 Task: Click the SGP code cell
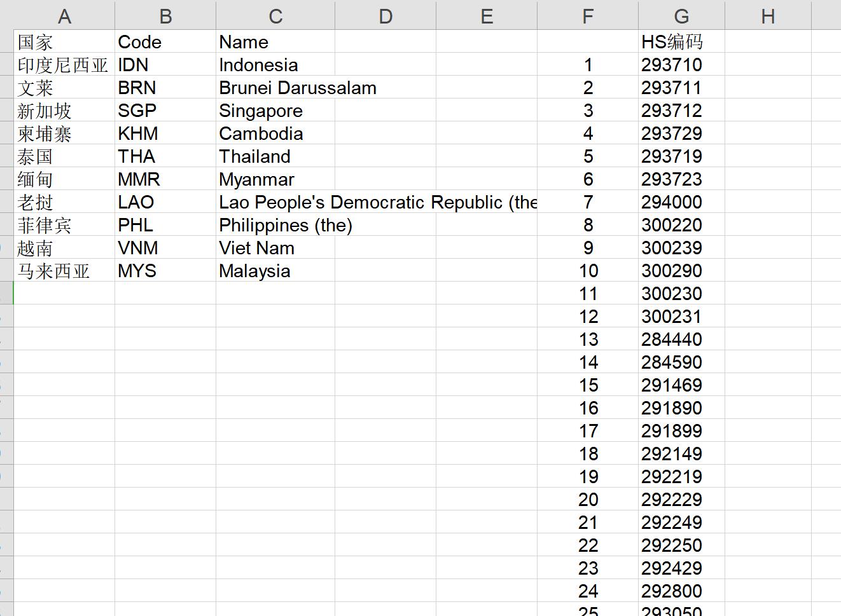[165, 110]
